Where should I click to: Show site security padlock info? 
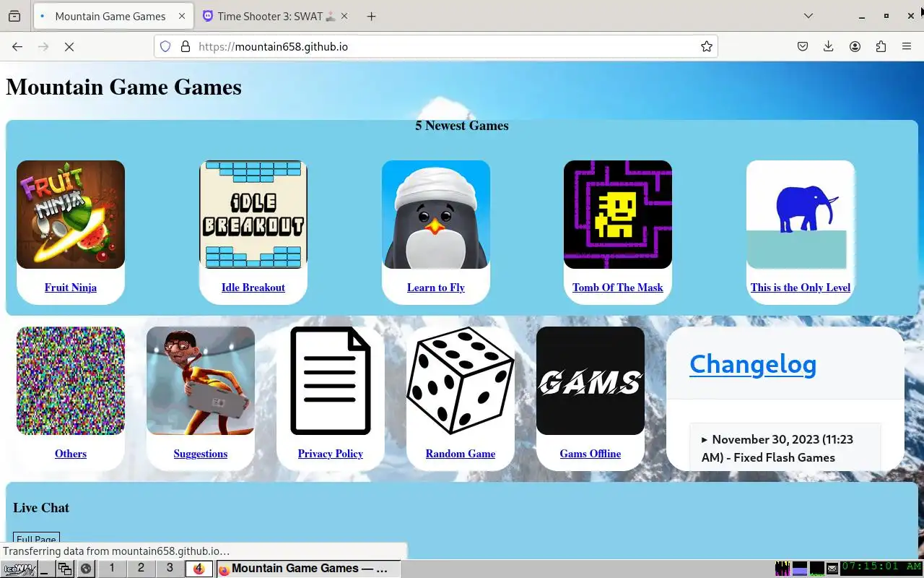click(186, 46)
